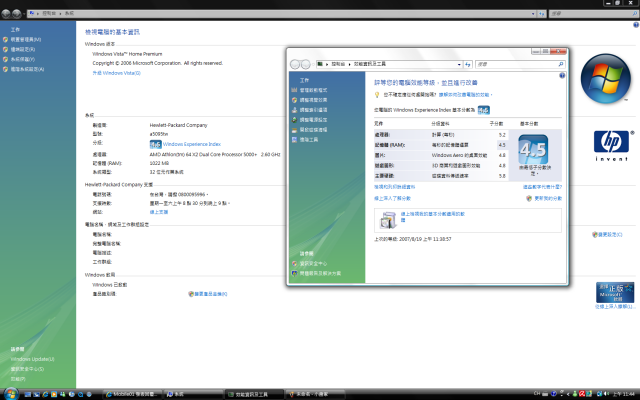This screenshot has width=640, height=400.
Task: Open learn more online link under Genuine badge
Action: [615, 307]
